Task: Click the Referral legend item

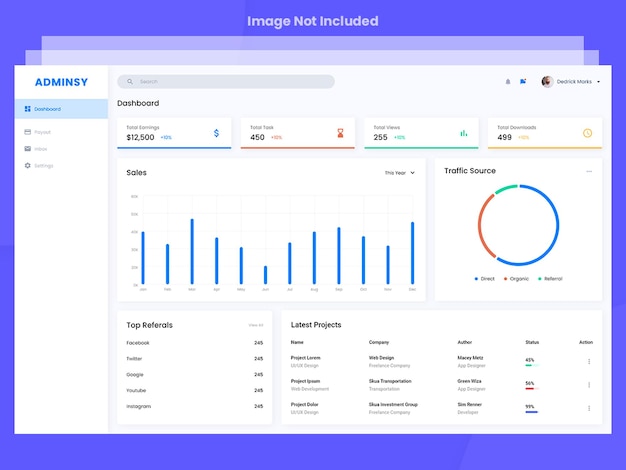Action: tap(550, 279)
